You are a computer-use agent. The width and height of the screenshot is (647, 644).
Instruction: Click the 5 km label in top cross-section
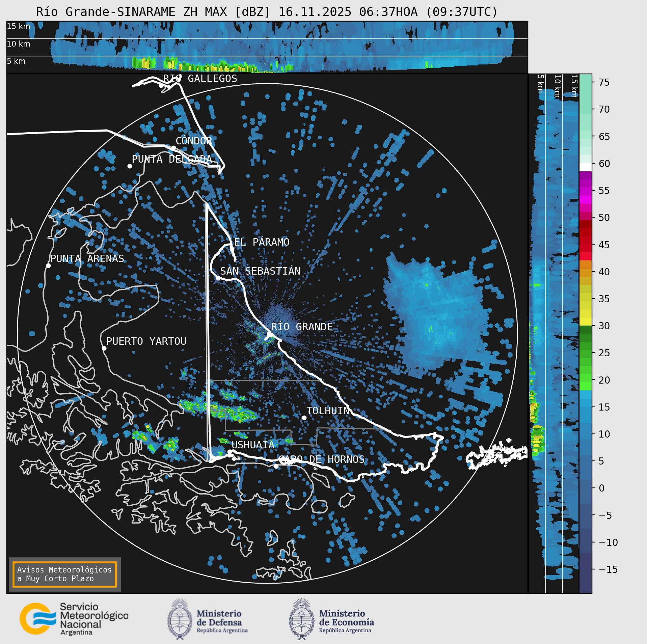pos(16,61)
